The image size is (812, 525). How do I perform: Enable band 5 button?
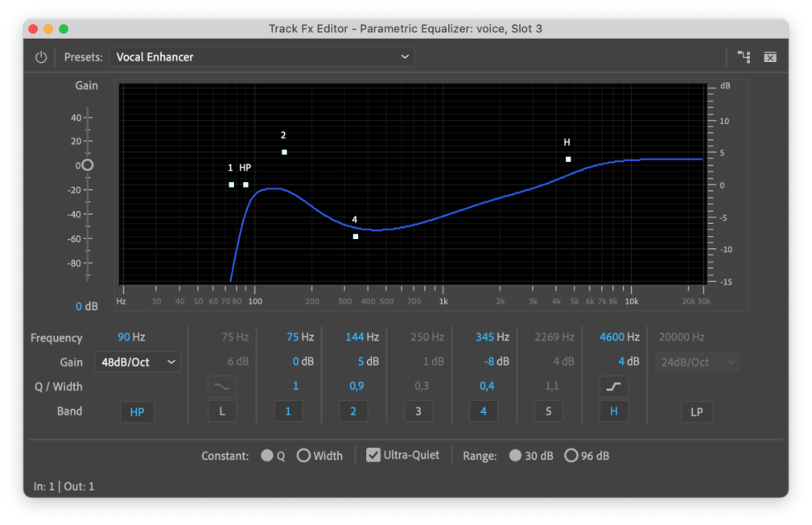[x=549, y=411]
